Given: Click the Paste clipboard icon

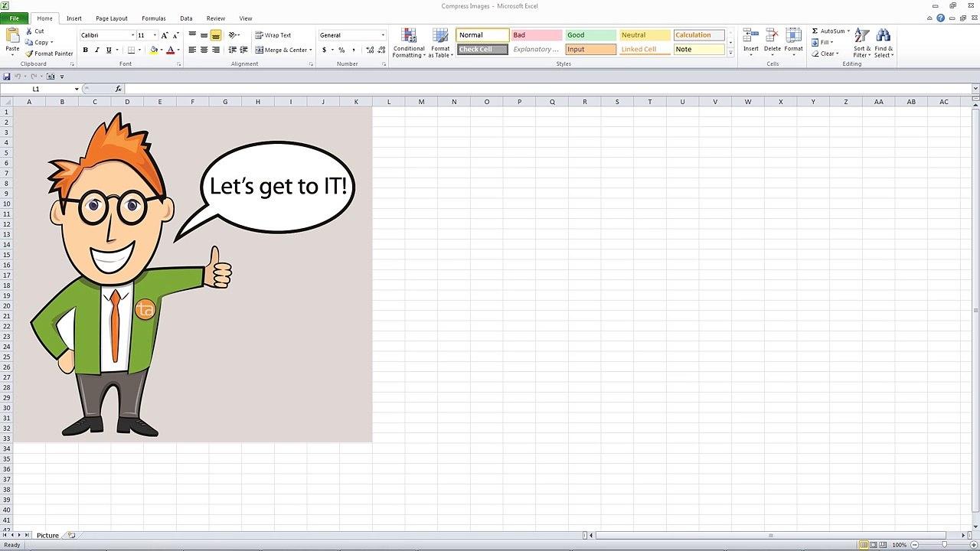Looking at the screenshot, I should click(12, 35).
